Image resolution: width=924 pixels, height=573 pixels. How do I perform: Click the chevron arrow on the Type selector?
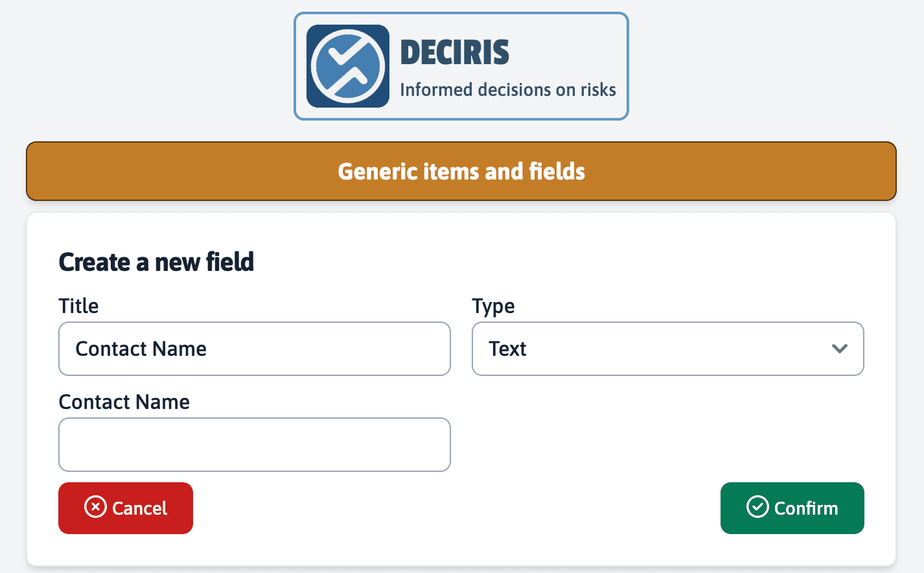(x=840, y=349)
